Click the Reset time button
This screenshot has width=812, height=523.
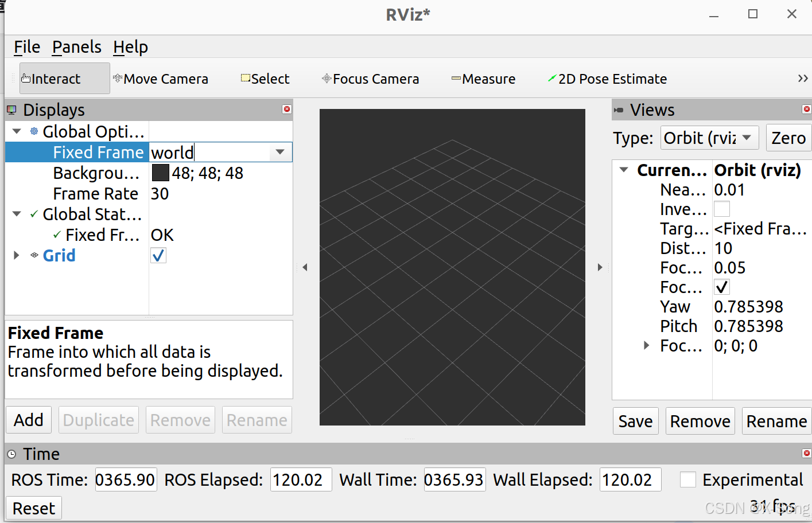34,509
